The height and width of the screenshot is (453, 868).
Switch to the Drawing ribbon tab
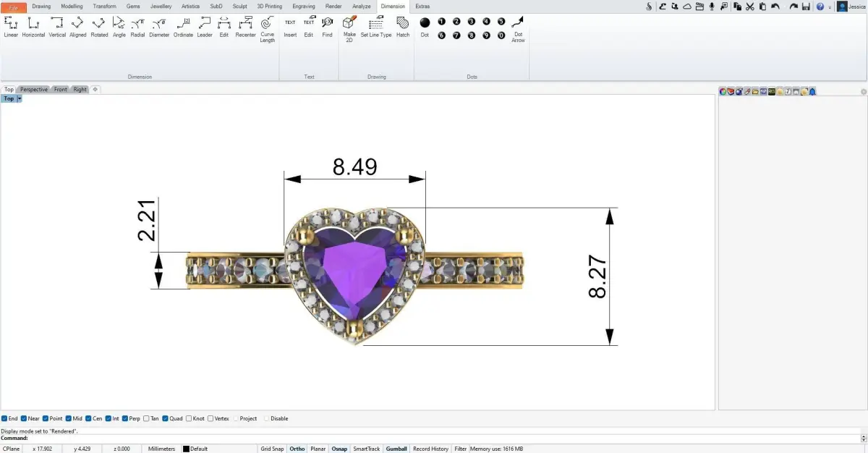click(x=41, y=7)
